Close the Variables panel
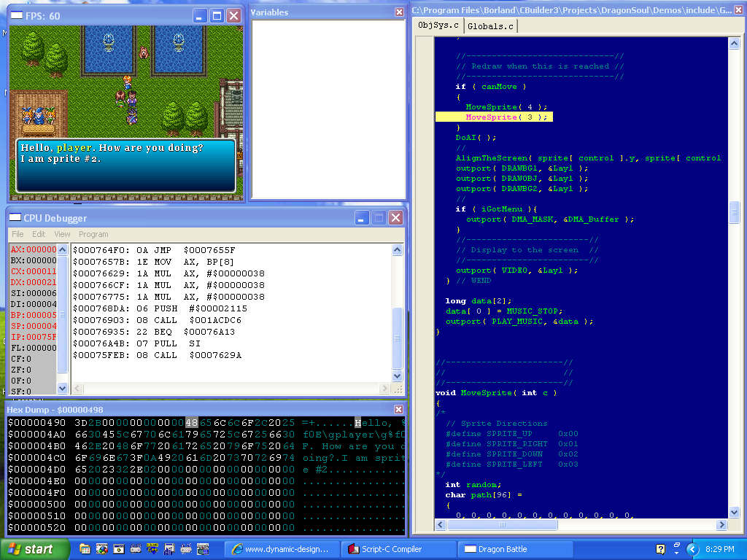This screenshot has height=560, width=747. (399, 12)
